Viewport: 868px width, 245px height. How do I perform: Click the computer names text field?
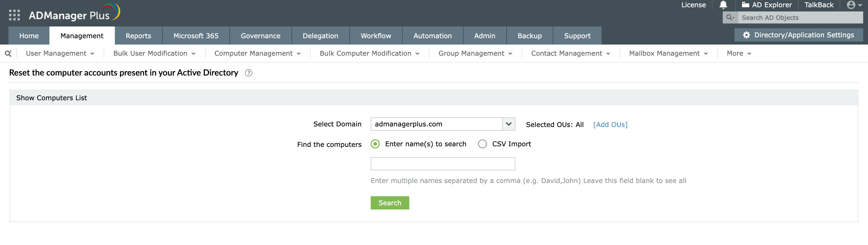click(442, 164)
